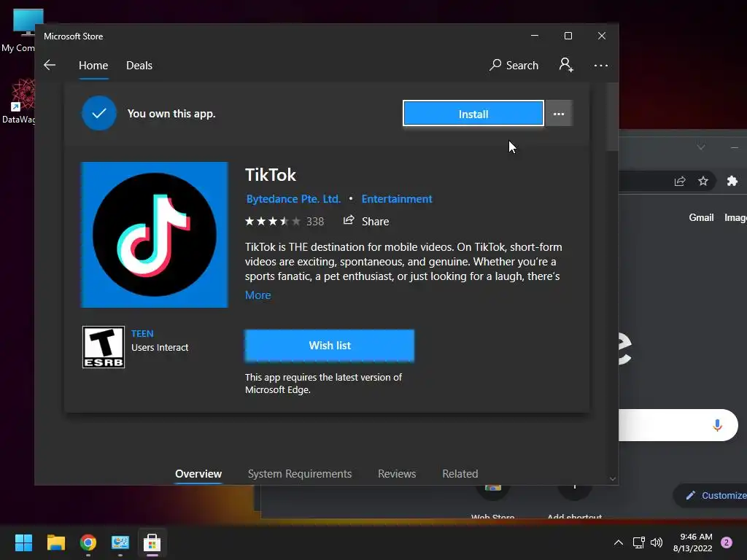Go back using the Store back arrow

(x=50, y=65)
